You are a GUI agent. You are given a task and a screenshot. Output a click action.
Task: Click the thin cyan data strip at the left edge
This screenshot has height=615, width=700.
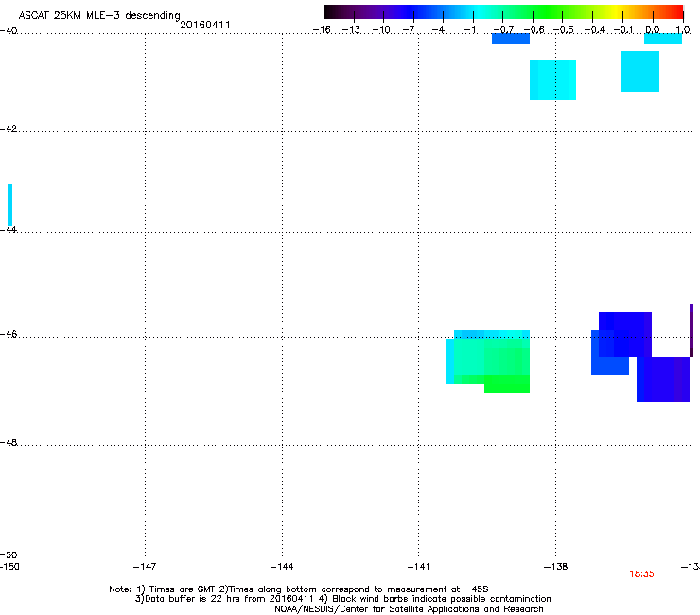9,205
